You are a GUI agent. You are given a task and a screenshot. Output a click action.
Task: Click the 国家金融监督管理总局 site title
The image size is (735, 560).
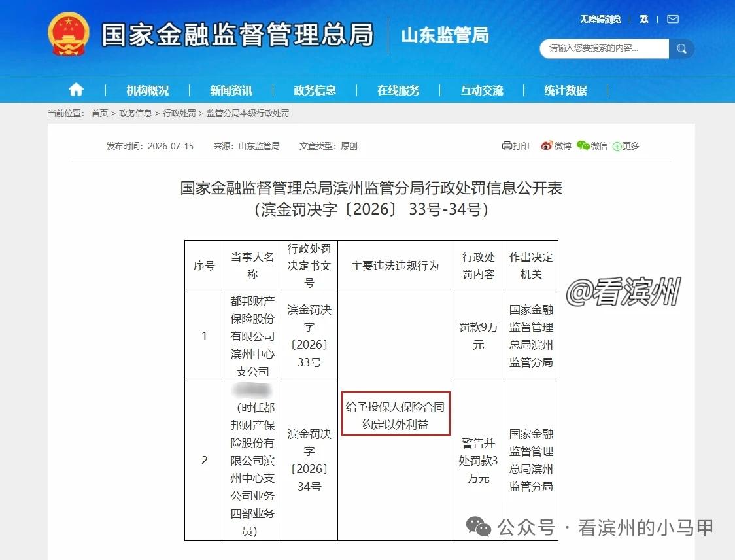237,35
